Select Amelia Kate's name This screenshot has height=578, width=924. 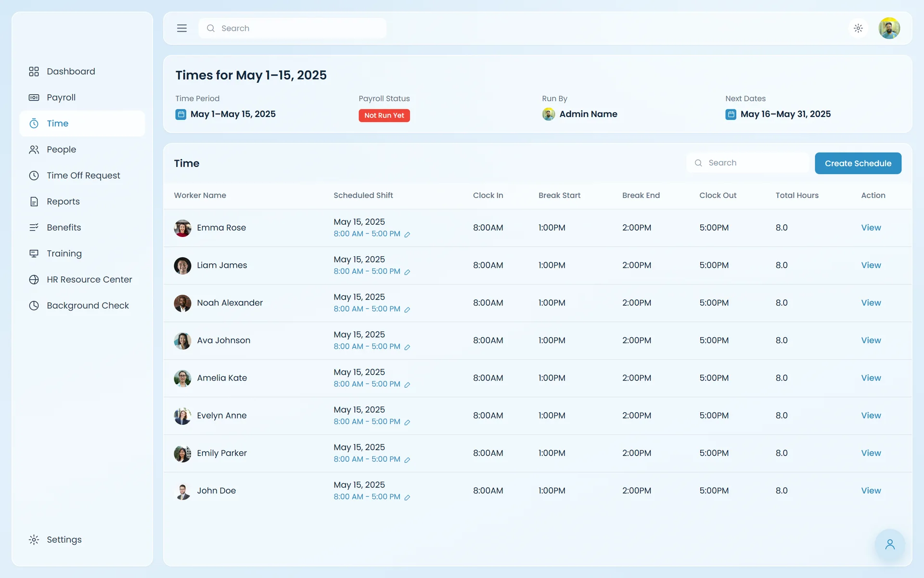tap(222, 378)
